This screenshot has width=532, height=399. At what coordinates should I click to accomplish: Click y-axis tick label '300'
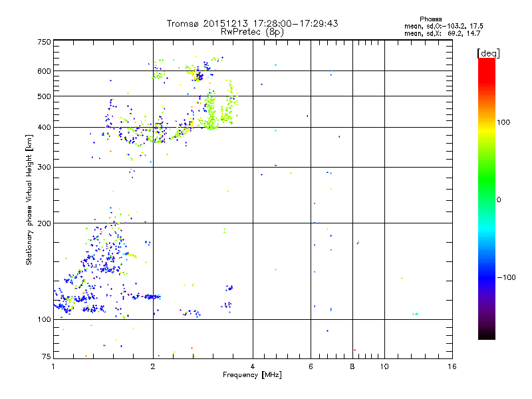(44, 168)
